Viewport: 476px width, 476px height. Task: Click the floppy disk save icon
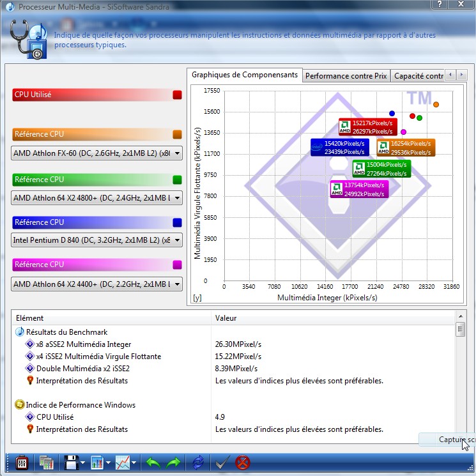pos(72,463)
